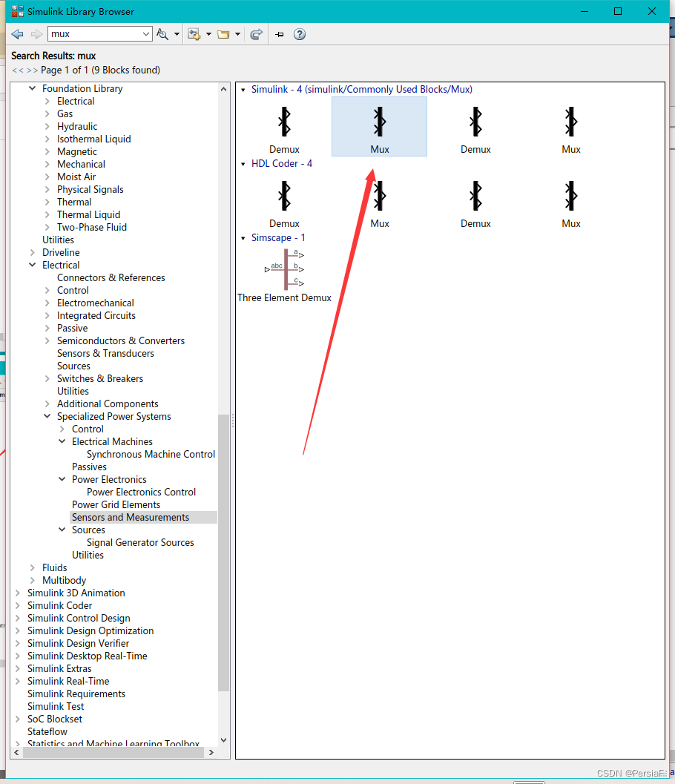The image size is (675, 784).
Task: Collapse the Specialized Power Systems node
Action: click(47, 416)
